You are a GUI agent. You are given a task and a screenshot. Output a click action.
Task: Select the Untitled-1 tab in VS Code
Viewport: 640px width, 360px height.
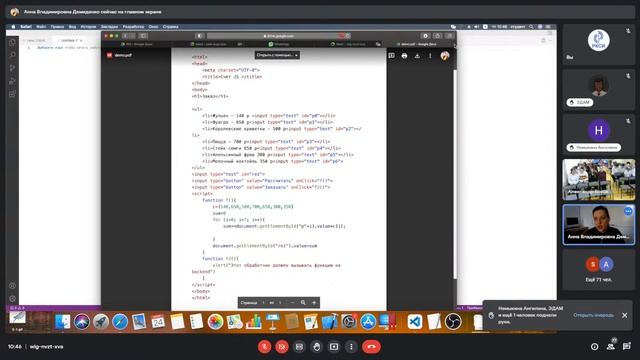[70, 40]
